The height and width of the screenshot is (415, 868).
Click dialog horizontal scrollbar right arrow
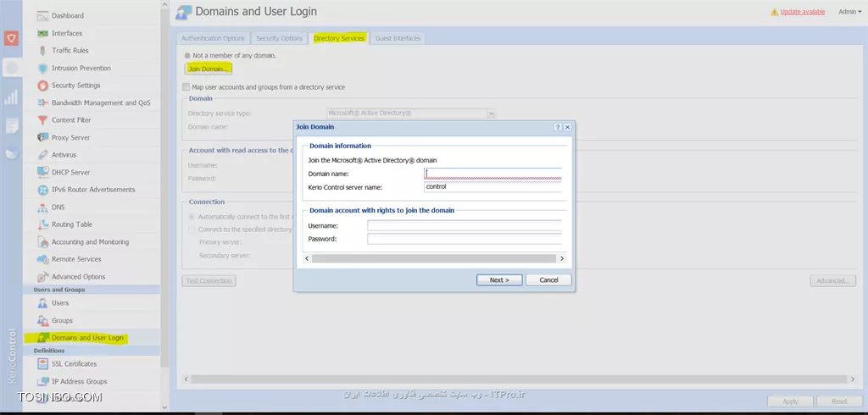(562, 258)
